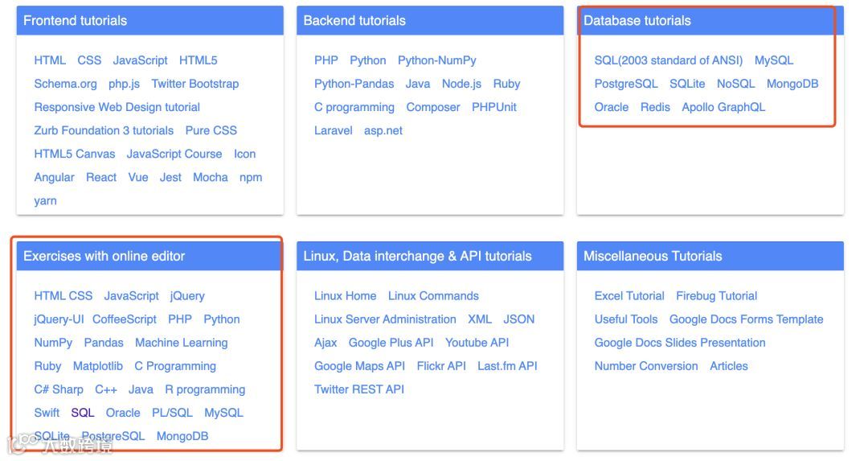Click the Miscellaneous Tutorials panel header
This screenshot has width=868, height=461.
pos(653,257)
